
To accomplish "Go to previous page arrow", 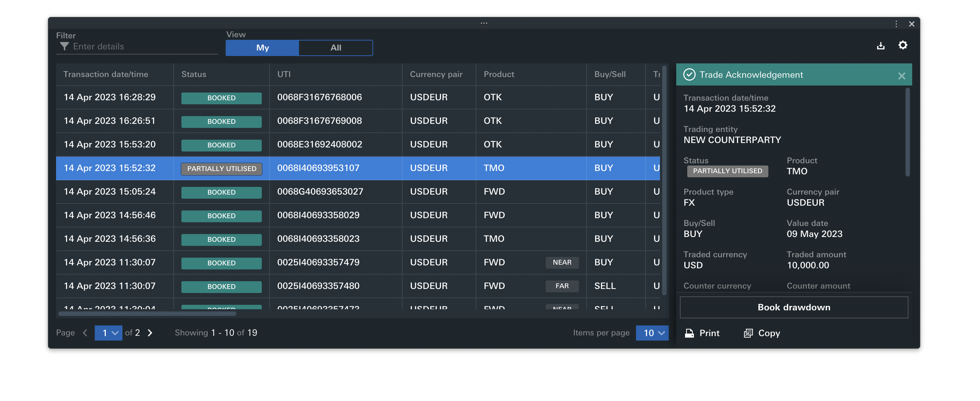I will [x=85, y=332].
